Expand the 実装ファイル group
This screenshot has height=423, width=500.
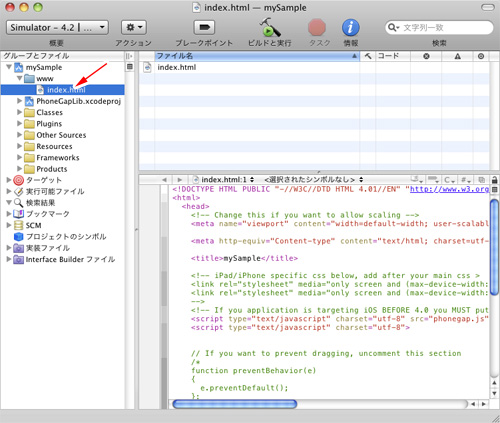pos(9,248)
